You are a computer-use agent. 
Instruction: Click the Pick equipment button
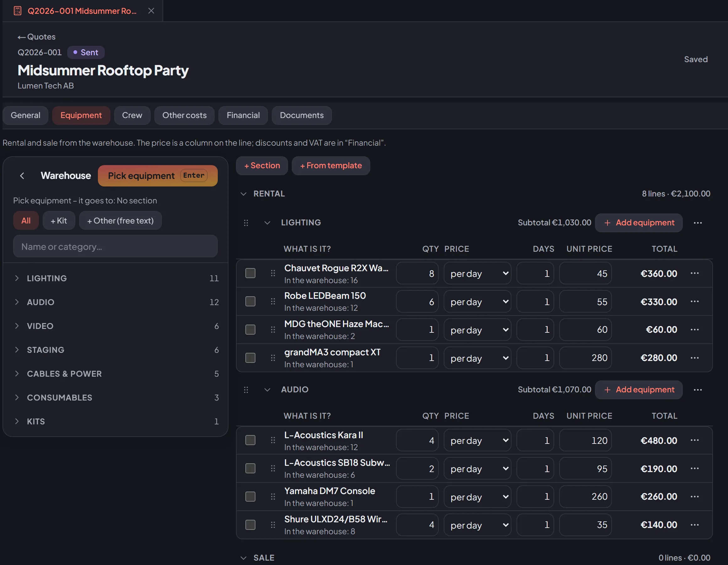(158, 176)
